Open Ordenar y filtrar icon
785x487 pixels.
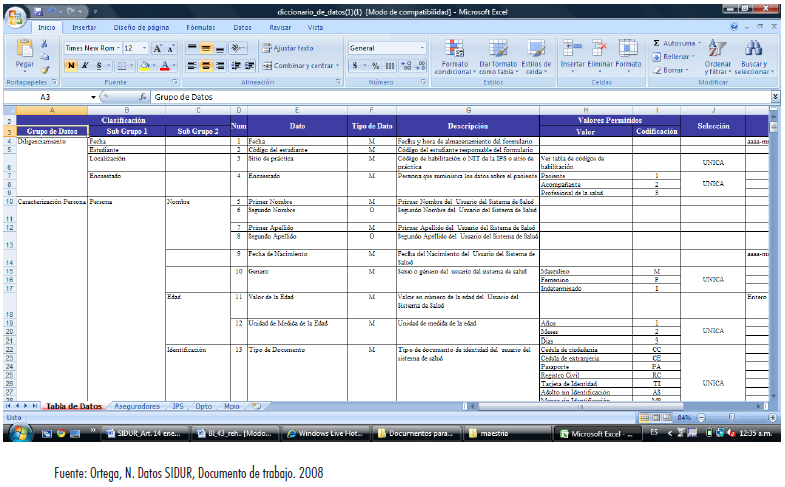point(717,50)
